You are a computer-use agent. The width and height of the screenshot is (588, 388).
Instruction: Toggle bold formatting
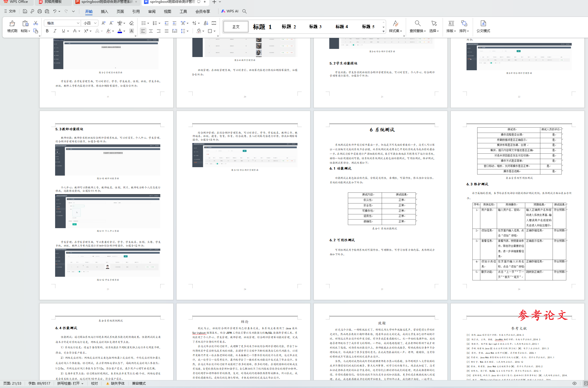pyautogui.click(x=47, y=31)
